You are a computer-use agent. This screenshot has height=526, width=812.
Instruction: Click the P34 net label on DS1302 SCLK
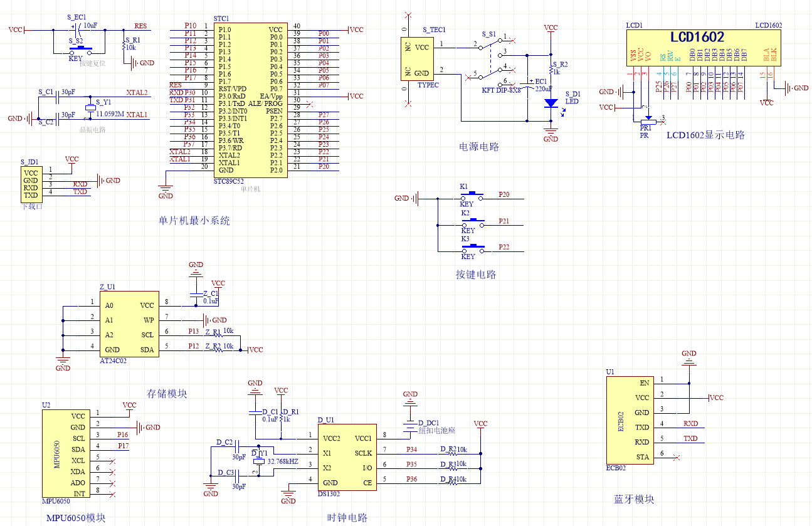click(x=411, y=450)
